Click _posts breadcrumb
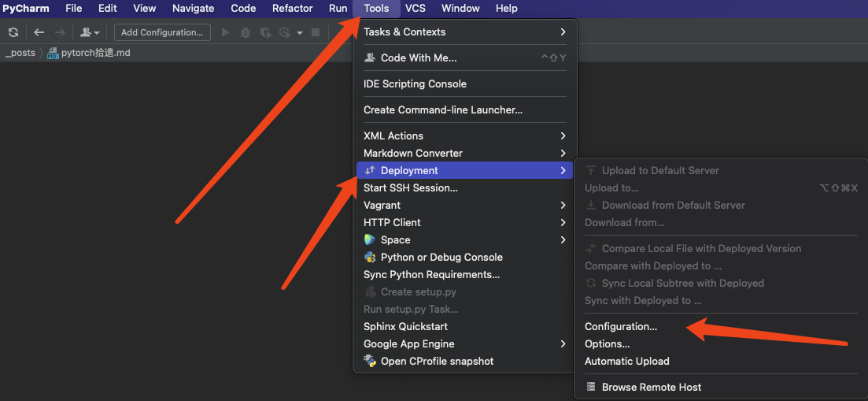Image resolution: width=868 pixels, height=401 pixels. click(x=20, y=53)
